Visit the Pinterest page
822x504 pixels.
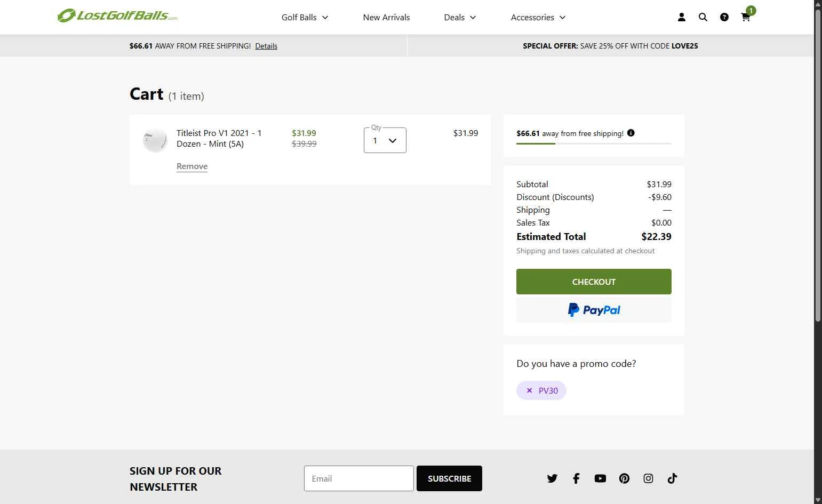coord(624,478)
